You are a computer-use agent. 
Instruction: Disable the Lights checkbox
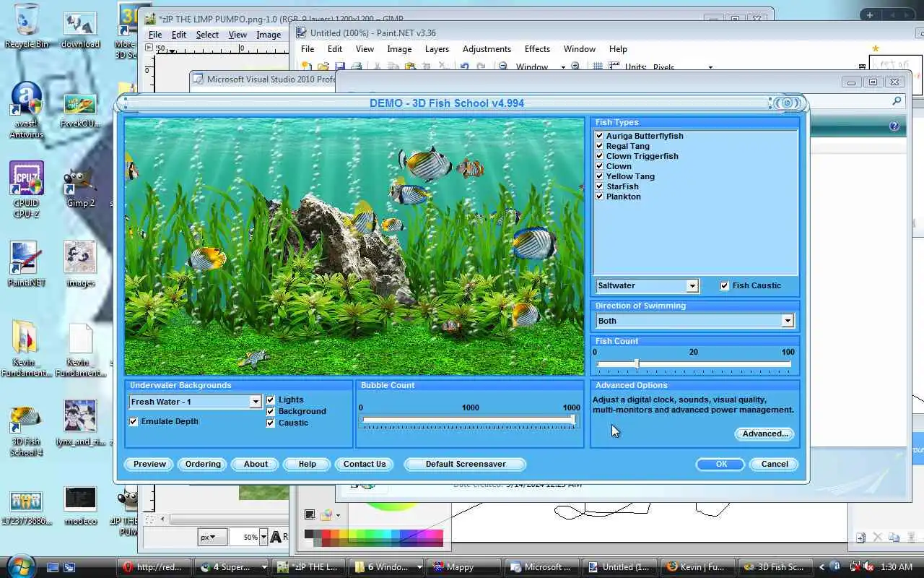pos(271,400)
